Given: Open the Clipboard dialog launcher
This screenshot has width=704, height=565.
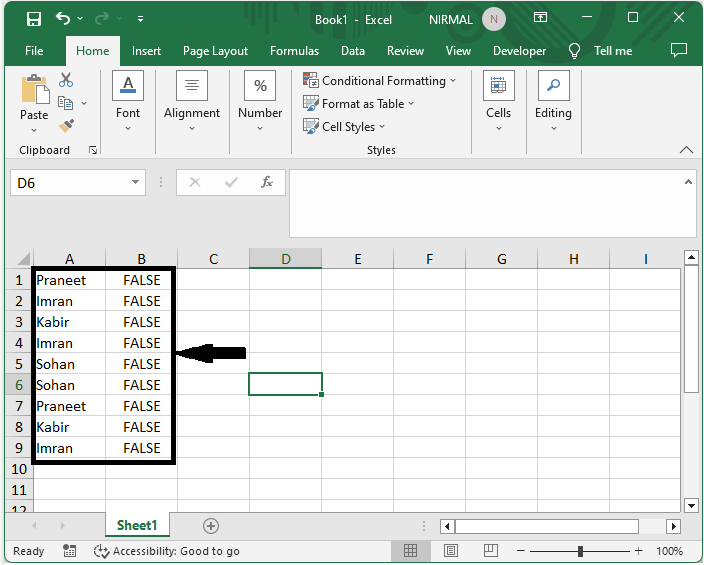Looking at the screenshot, I should (x=93, y=150).
